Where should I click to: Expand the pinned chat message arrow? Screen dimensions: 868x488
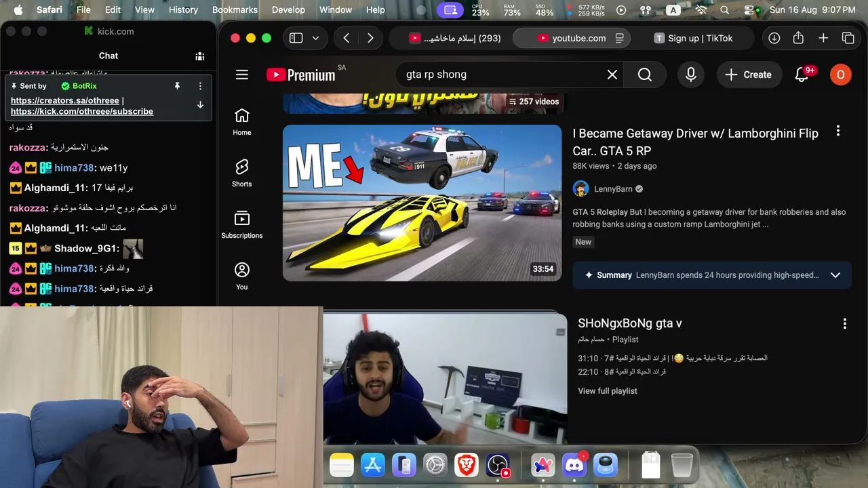click(x=200, y=105)
